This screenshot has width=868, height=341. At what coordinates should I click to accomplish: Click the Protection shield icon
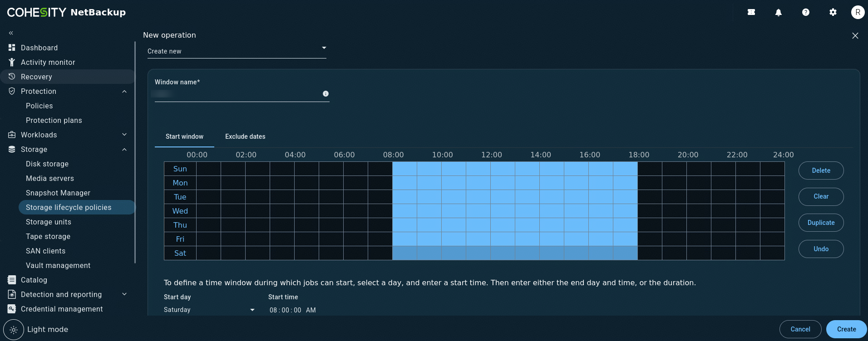[12, 91]
